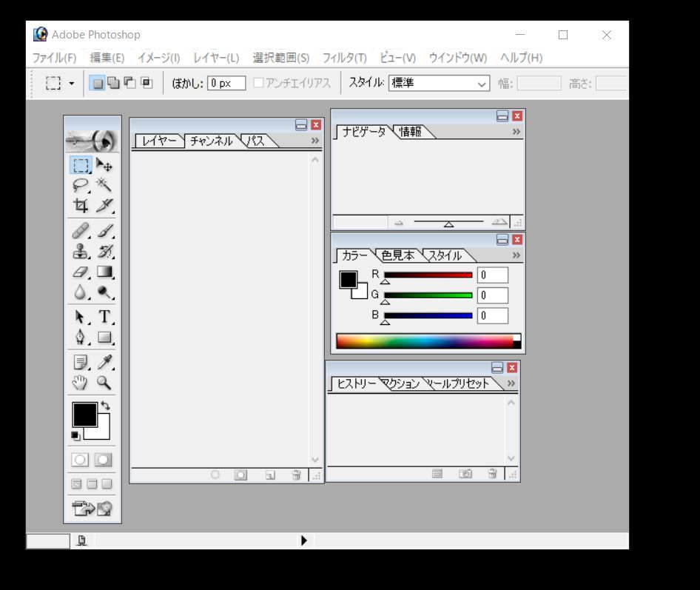This screenshot has height=590, width=700.
Task: Select the Path Selection tool
Action: tap(81, 317)
